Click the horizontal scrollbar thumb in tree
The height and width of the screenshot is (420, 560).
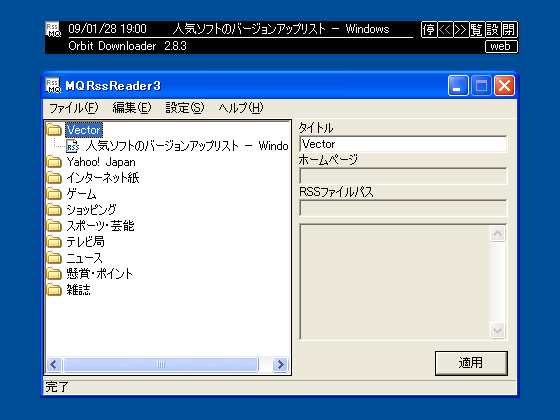tap(161, 365)
